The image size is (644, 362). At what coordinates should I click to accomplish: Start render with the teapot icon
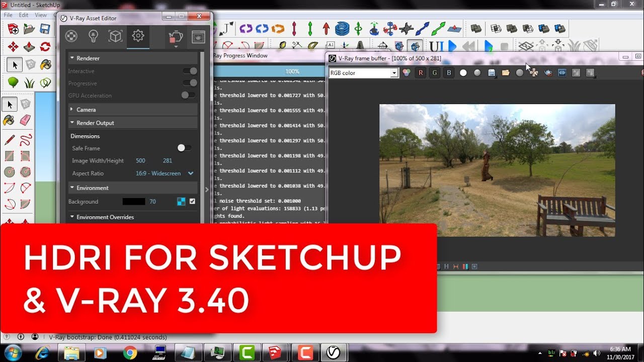tap(176, 37)
